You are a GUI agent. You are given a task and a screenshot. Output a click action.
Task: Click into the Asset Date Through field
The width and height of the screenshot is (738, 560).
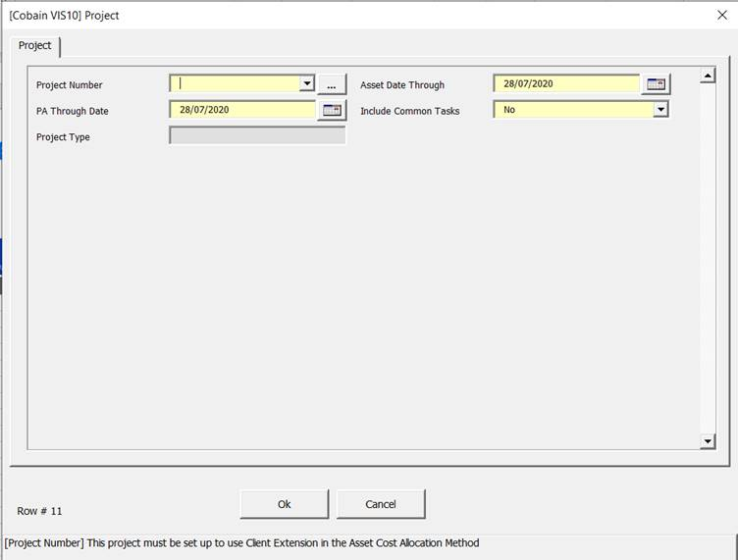[x=565, y=84]
